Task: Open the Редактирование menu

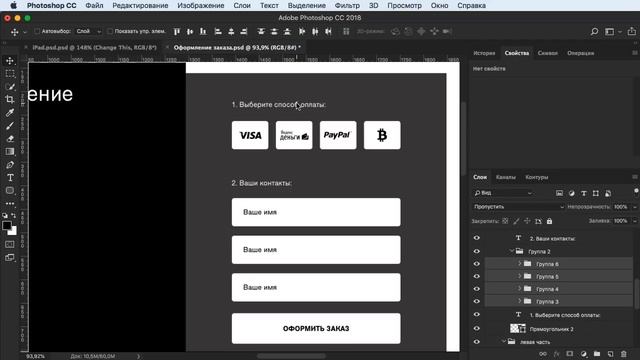Action: 140,6
